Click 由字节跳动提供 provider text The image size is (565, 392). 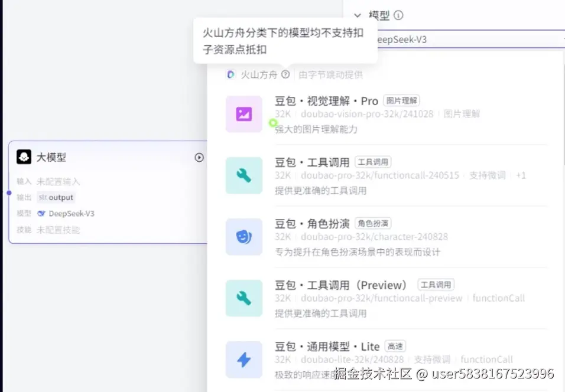(330, 74)
